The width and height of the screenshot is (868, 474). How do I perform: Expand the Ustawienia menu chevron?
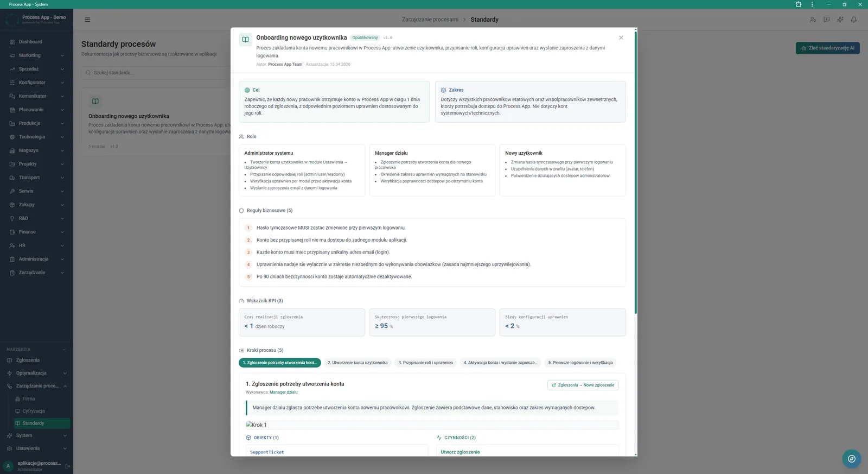65,448
